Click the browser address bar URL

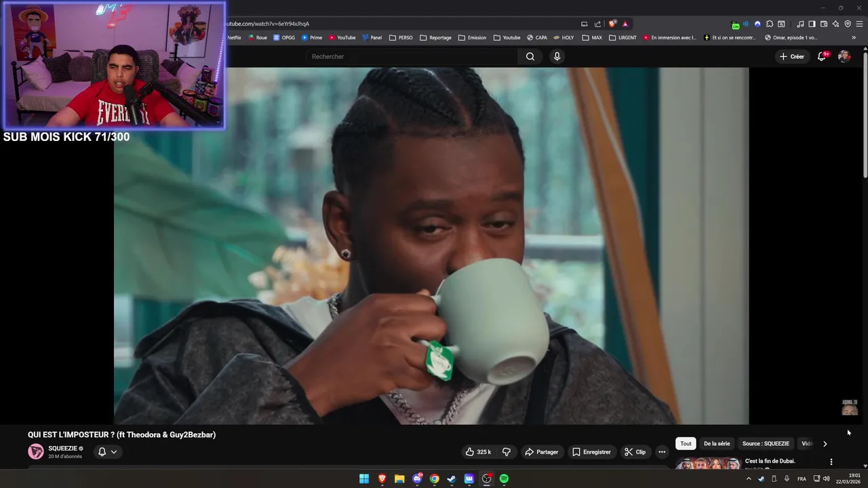(x=268, y=24)
